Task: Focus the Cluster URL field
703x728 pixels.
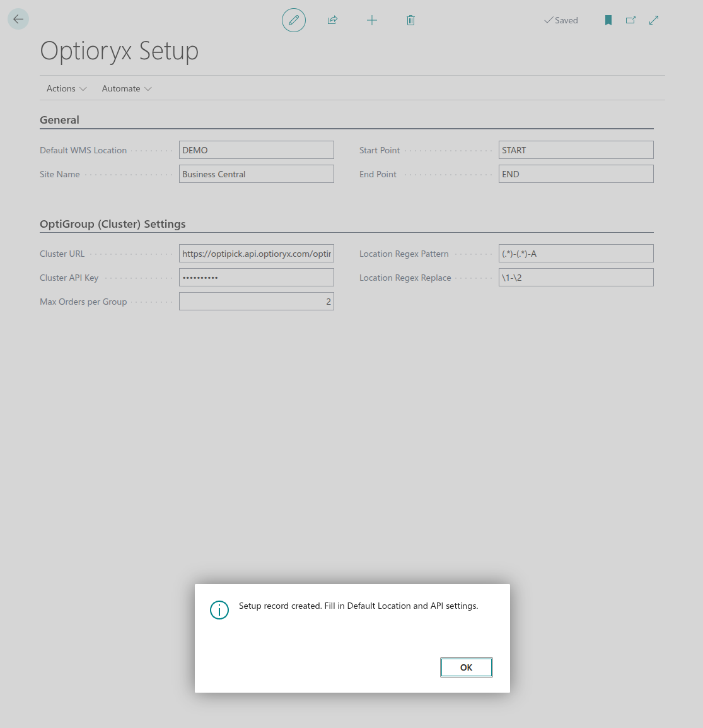Action: [256, 254]
